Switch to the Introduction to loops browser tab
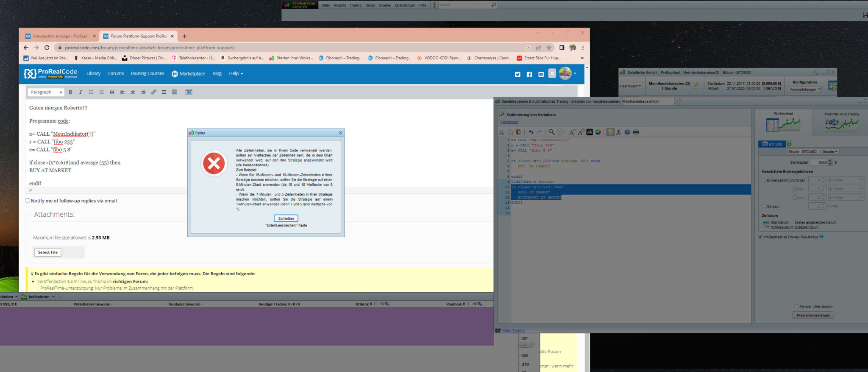 coord(61,36)
